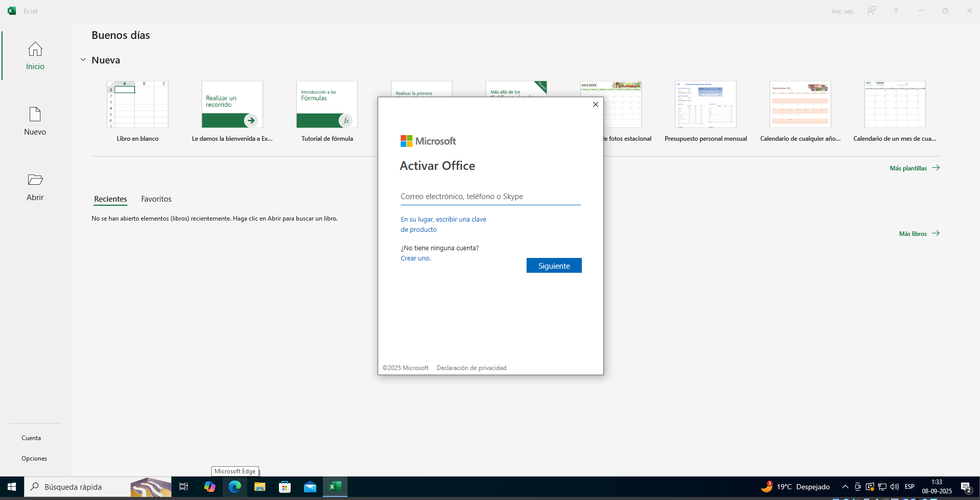Click the sync status tray icon with orange dot
This screenshot has width=980, height=500.
(870, 487)
